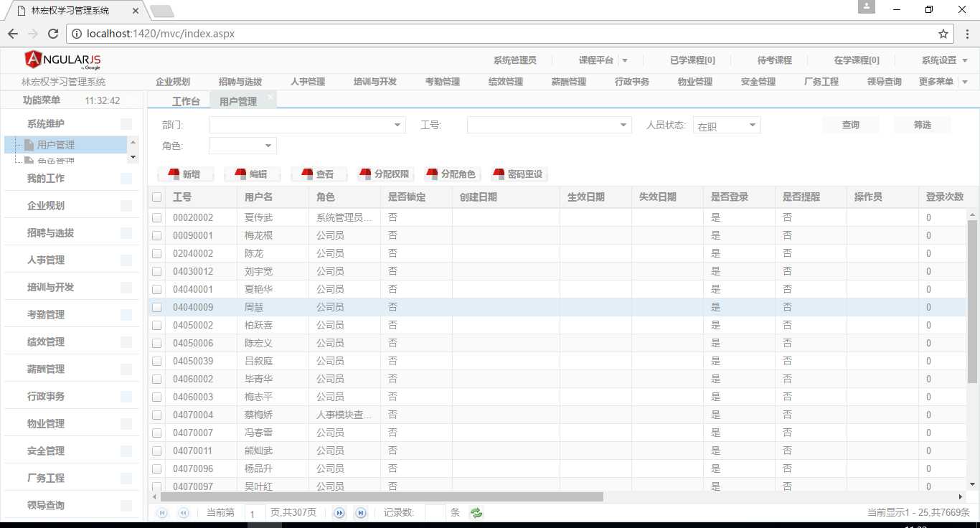Image resolution: width=980 pixels, height=528 pixels.
Task: Close the 用户管理 tab
Action: [x=270, y=96]
